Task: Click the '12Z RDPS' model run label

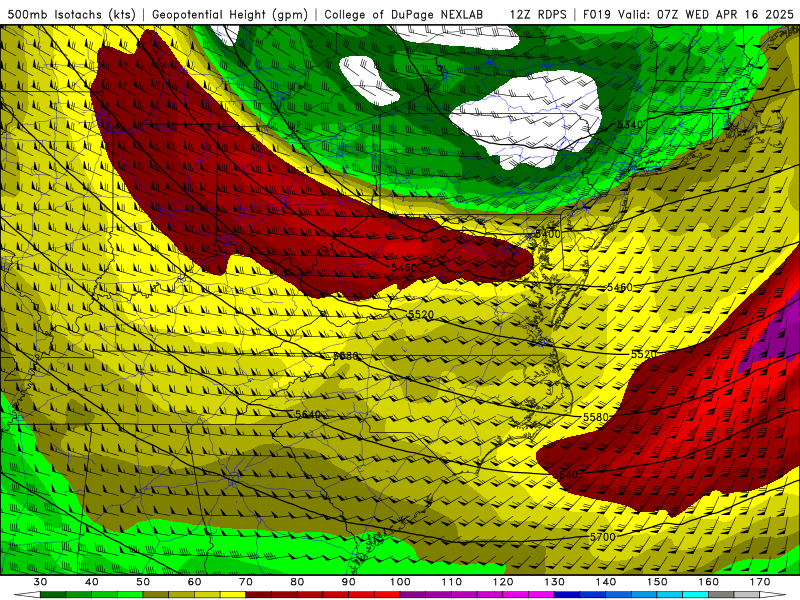Action: pyautogui.click(x=538, y=14)
